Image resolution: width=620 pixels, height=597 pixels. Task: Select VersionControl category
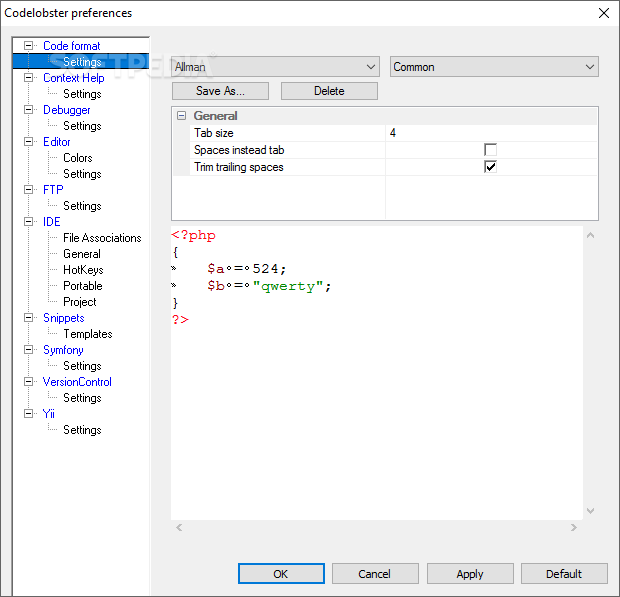click(x=77, y=382)
